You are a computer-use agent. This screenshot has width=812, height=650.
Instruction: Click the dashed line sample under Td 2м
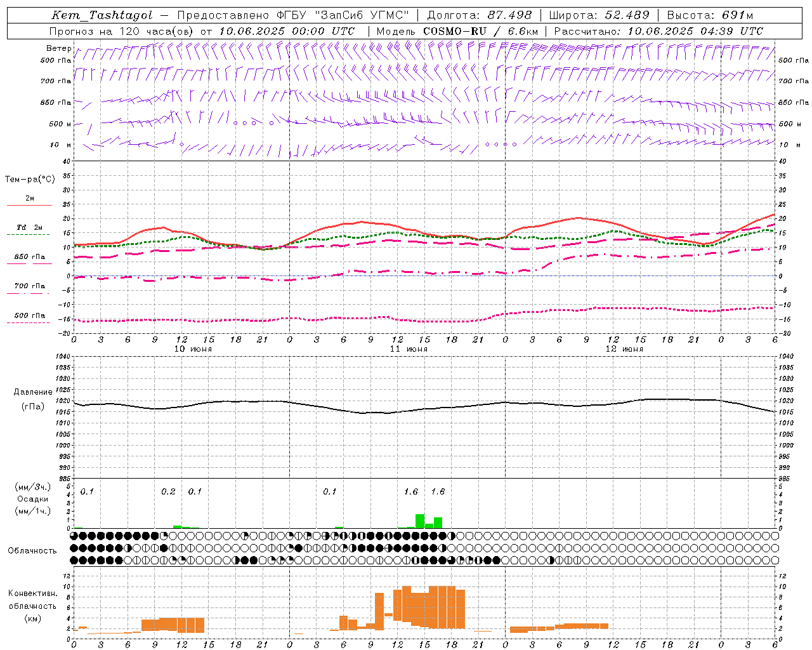28,235
